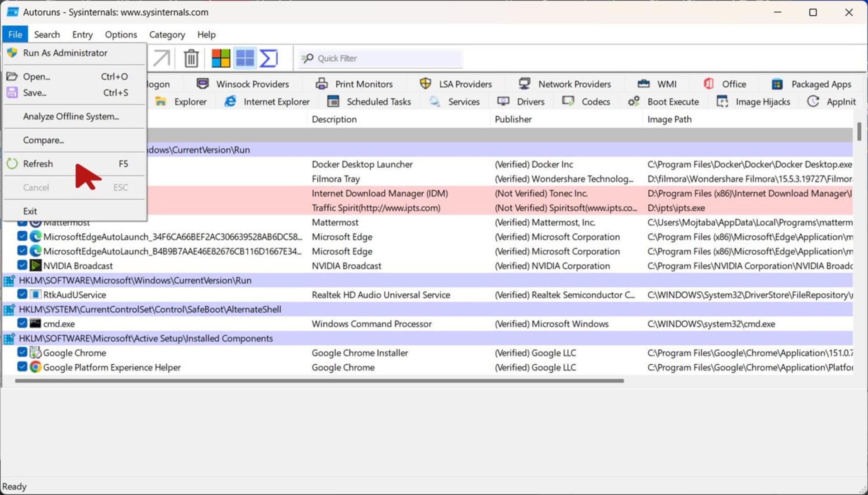Select Save... in the File menu
Image resolution: width=868 pixels, height=495 pixels.
[75, 93]
